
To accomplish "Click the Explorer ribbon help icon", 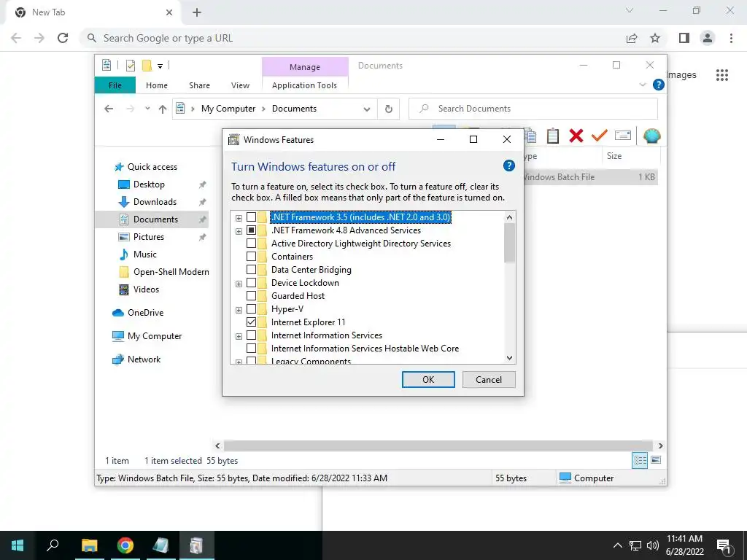I will pyautogui.click(x=659, y=85).
